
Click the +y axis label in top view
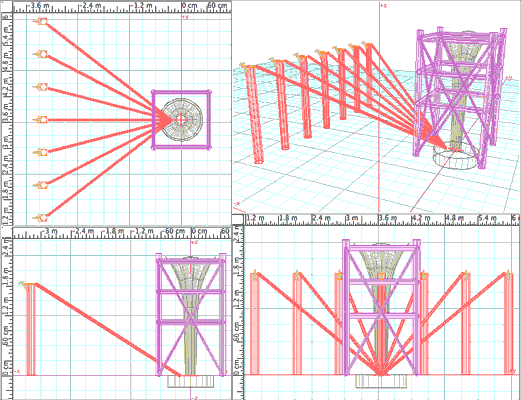pos(185,17)
